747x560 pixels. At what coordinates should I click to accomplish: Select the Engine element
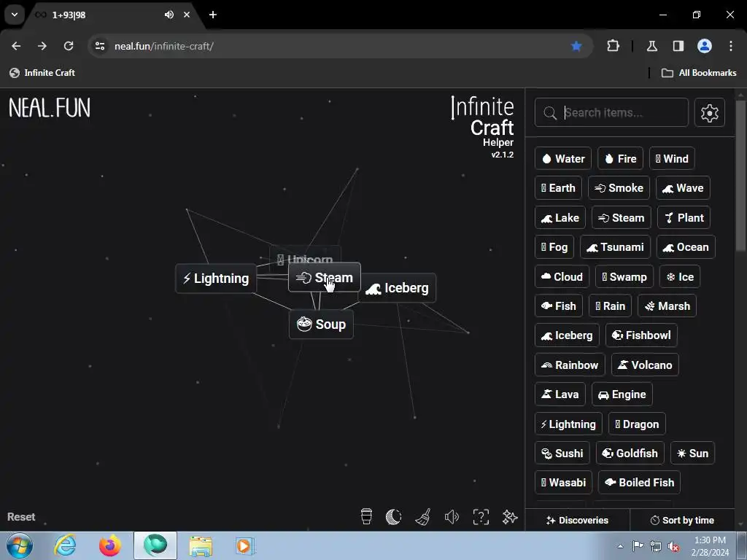tap(622, 394)
